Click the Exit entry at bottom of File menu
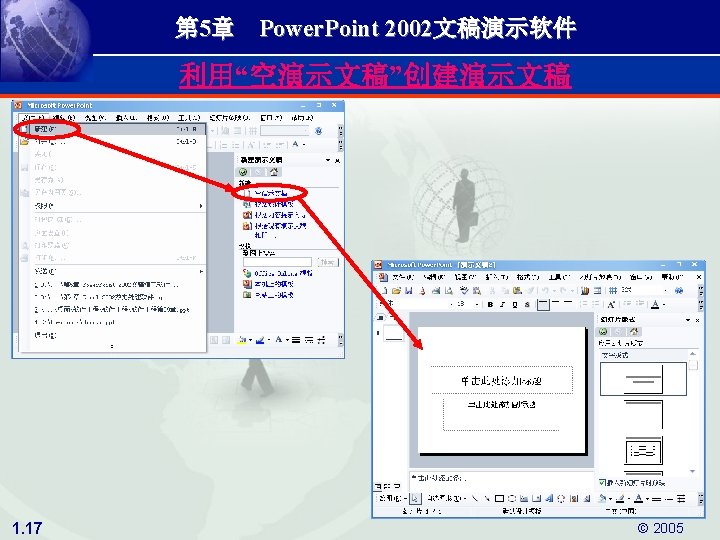720x540 pixels. tap(112, 335)
